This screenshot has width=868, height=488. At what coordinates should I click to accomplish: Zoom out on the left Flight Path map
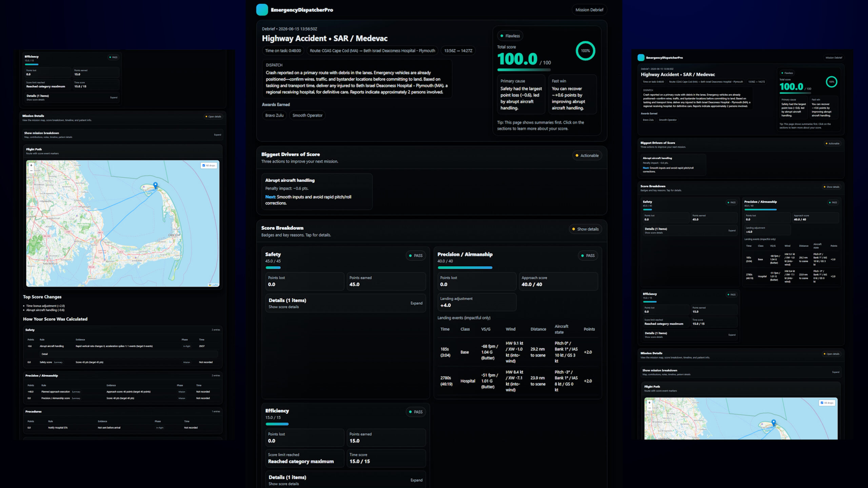31,171
